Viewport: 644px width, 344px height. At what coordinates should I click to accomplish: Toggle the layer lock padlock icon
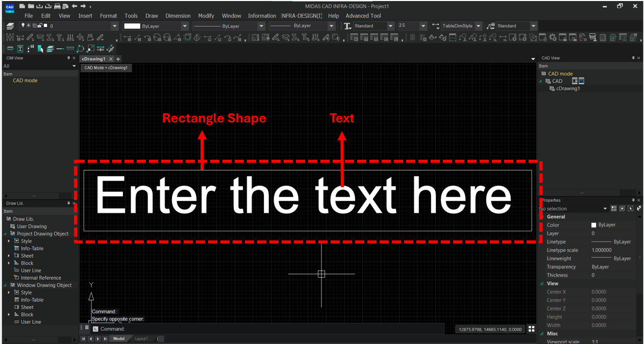tap(40, 26)
